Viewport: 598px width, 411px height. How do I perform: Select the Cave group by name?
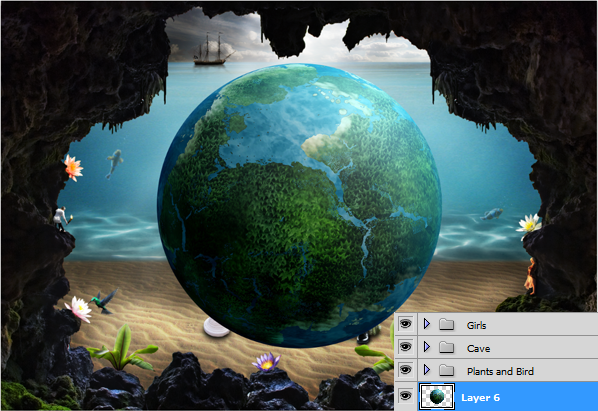pyautogui.click(x=478, y=348)
